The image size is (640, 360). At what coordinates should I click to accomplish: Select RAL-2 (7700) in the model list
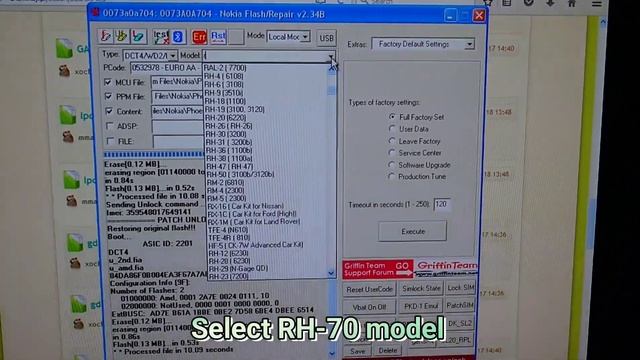[225, 68]
